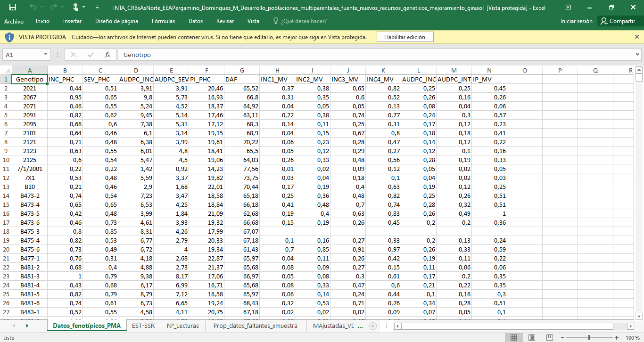
Task: Click cell with genotype 7X1
Action: (x=30, y=178)
